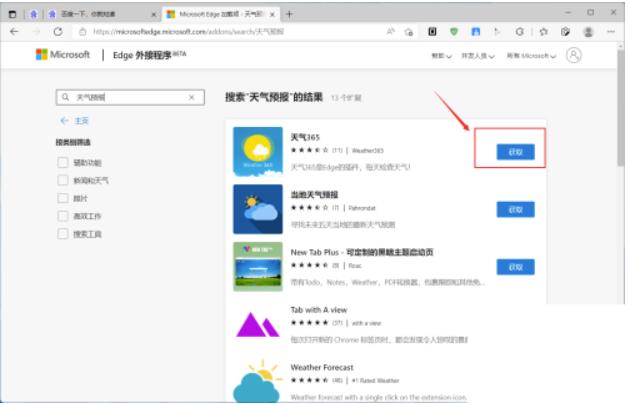Screen dimensions: 629x404
Task: Click the magnifier icon in search box
Action: click(x=66, y=97)
